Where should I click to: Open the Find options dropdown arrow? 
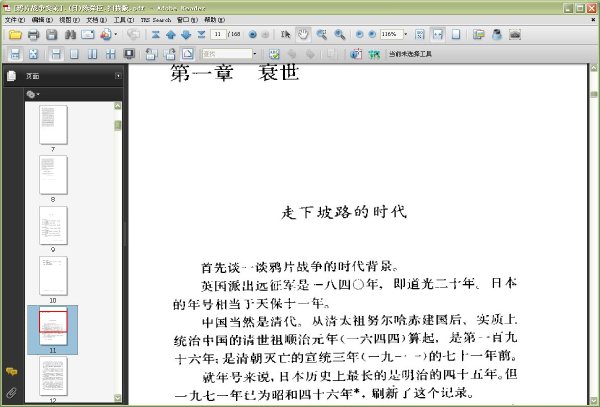[x=255, y=54]
